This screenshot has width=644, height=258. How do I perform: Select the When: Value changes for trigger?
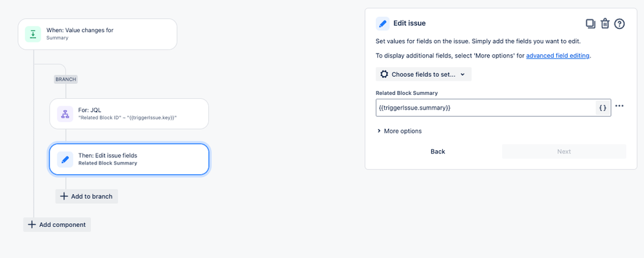(97, 34)
